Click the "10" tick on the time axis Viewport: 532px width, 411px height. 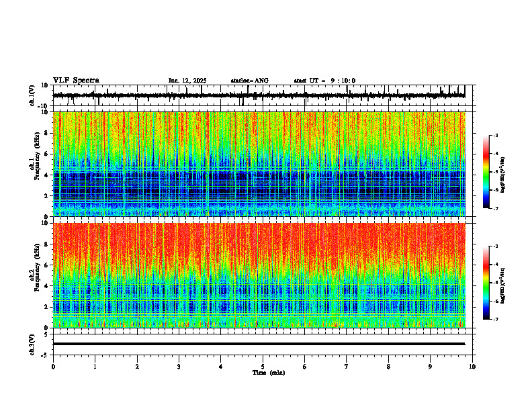472,367
